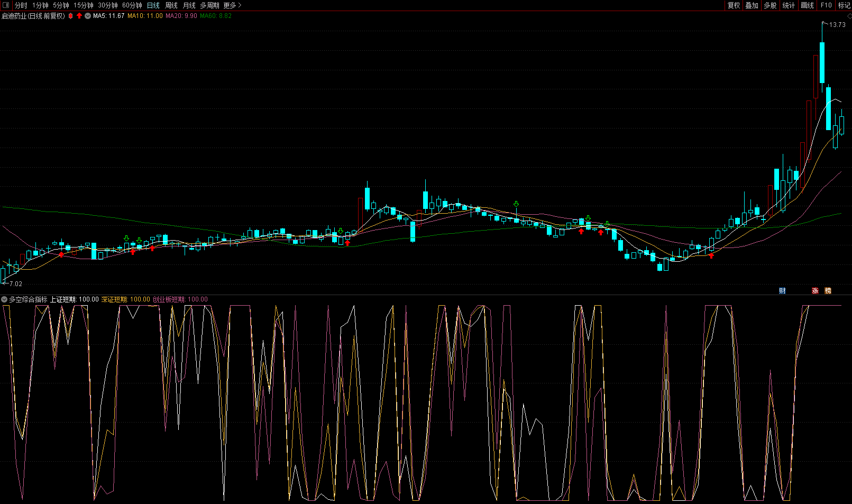Click the diamond icon at chart top right
This screenshot has height=504, width=852.
[849, 16]
